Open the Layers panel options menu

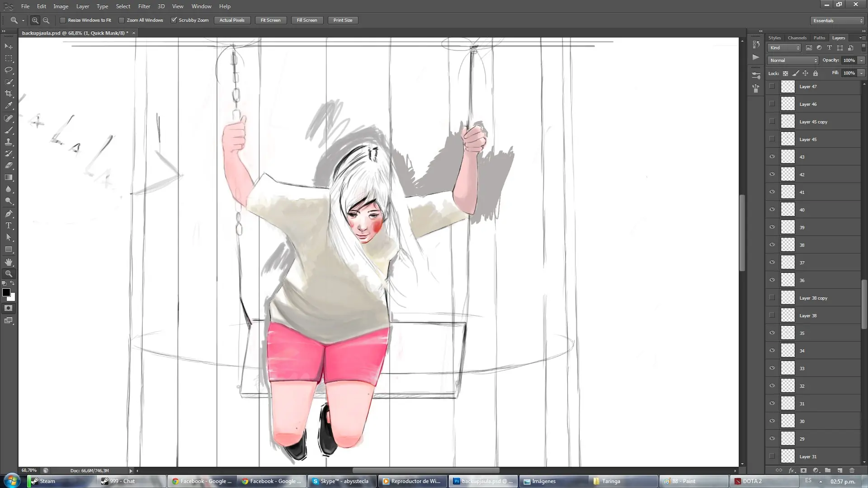click(x=862, y=38)
